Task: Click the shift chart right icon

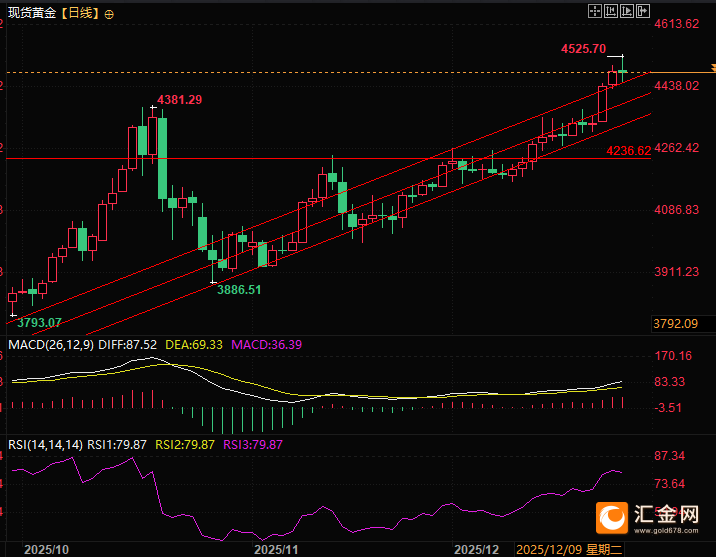Action: click(642, 11)
